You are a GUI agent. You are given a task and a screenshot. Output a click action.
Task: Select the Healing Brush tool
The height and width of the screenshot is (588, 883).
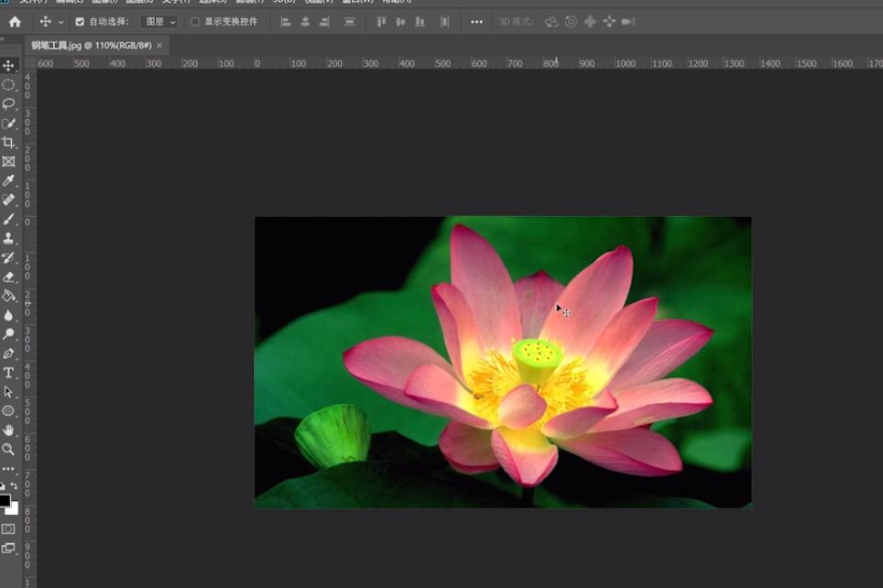tap(8, 200)
